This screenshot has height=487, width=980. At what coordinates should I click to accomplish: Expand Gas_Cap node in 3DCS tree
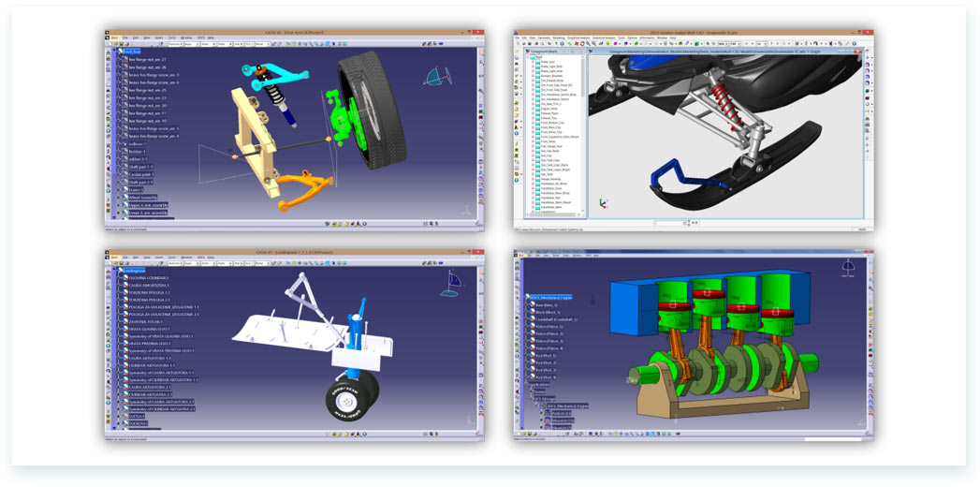[x=534, y=155]
